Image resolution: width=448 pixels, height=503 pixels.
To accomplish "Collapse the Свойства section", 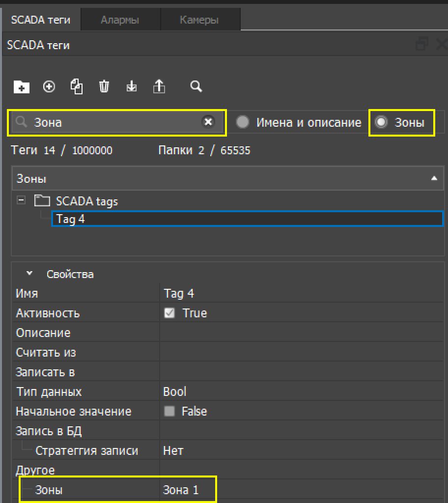I will coord(30,274).
